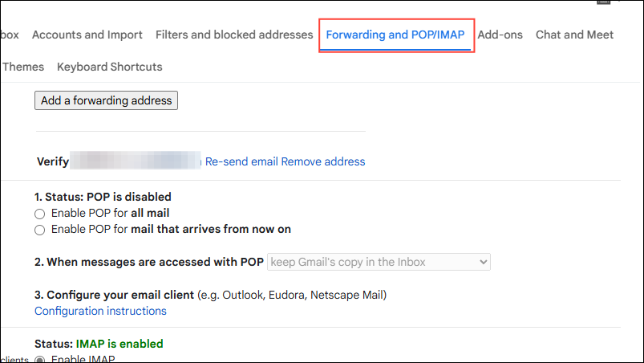Expand the keep Gmail's copy dropdown
The width and height of the screenshot is (644, 363).
click(x=379, y=262)
